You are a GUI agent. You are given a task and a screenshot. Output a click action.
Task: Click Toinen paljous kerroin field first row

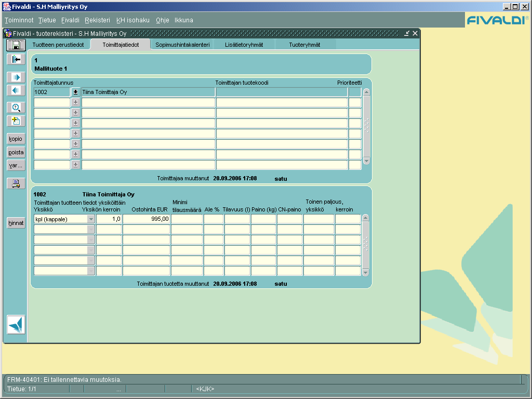point(348,219)
